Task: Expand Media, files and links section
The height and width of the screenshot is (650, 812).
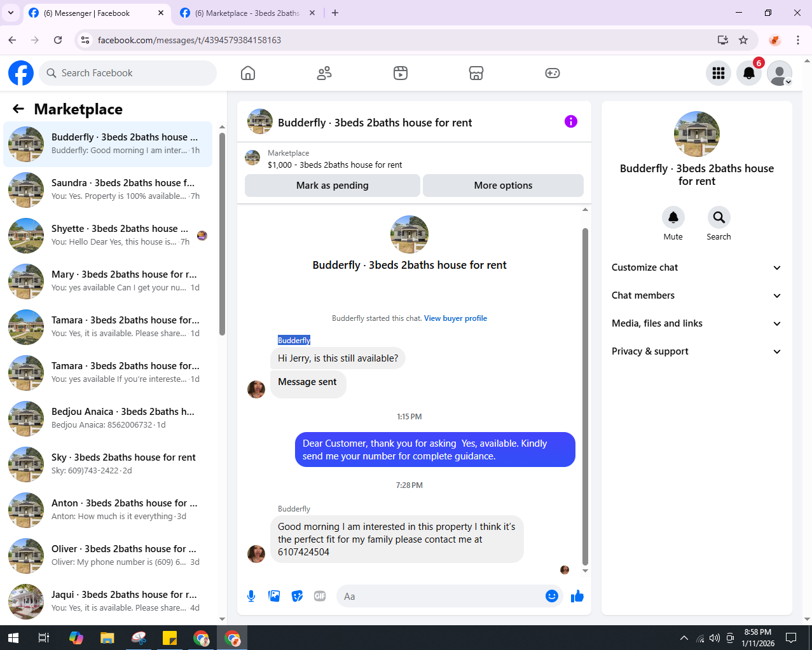Action: (x=697, y=323)
